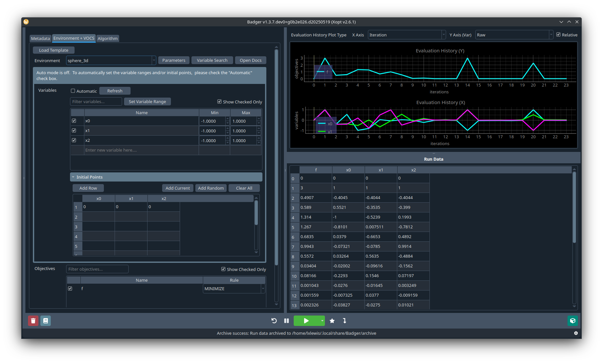Collapse the Initial Points section
Viewport: 603px width, 364px height.
click(166, 177)
